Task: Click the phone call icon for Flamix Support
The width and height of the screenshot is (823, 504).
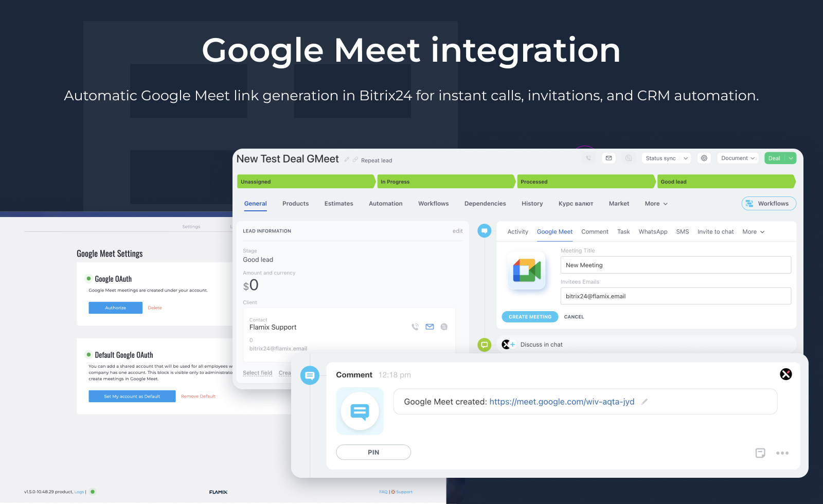Action: (415, 327)
